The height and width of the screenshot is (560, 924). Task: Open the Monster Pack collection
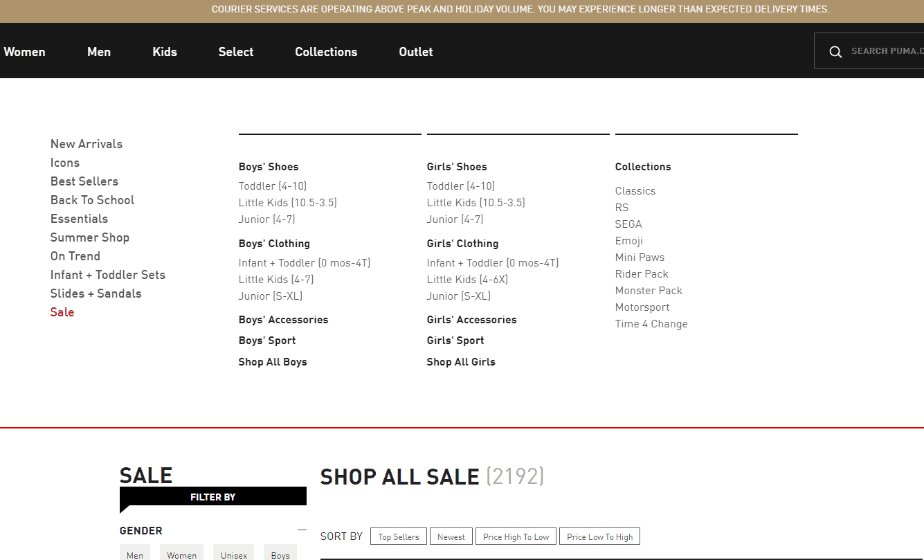(x=649, y=291)
